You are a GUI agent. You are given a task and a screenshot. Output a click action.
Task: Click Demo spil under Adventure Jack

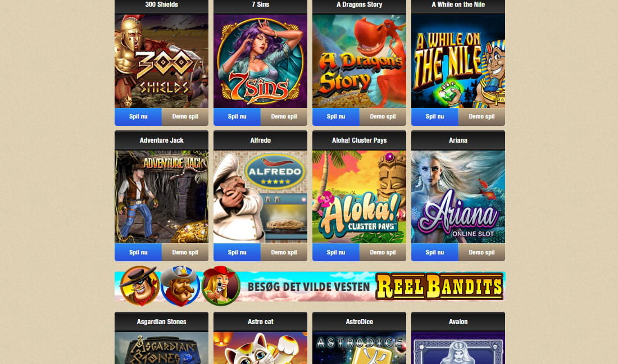coord(185,253)
